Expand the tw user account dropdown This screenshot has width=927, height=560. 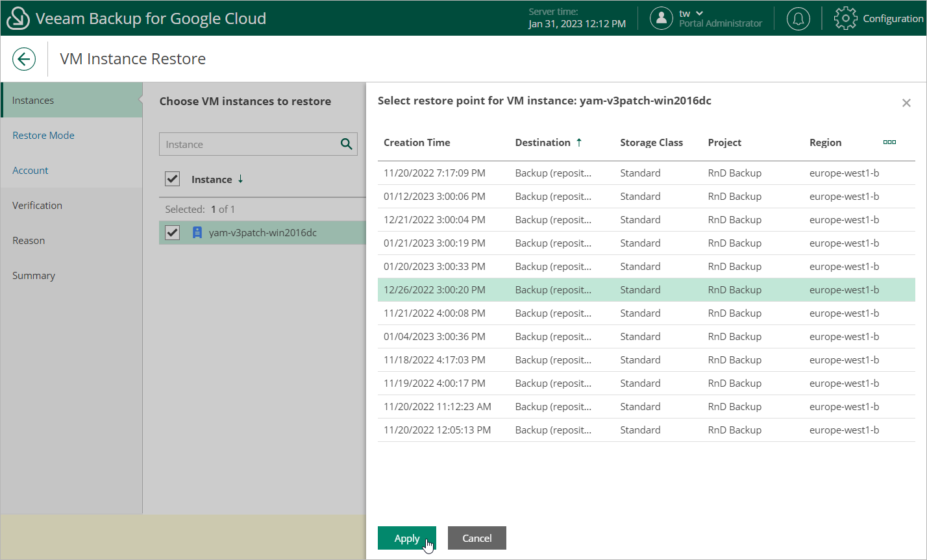[x=691, y=13]
